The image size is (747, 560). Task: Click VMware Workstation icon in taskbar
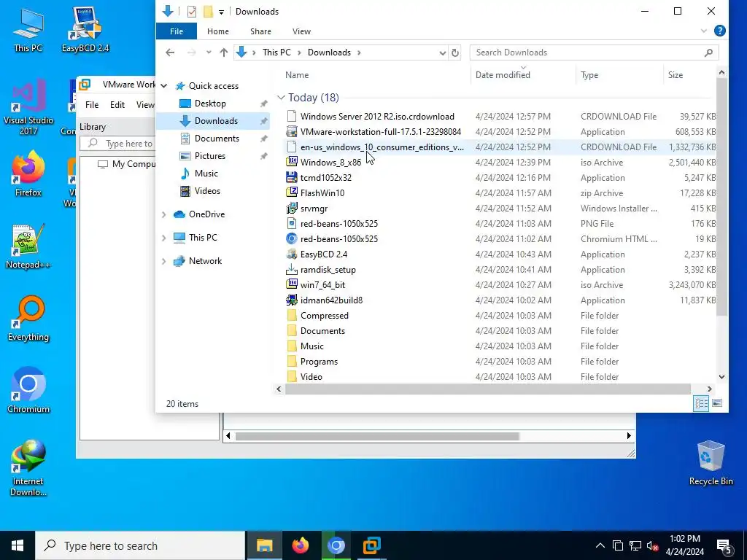point(371,545)
